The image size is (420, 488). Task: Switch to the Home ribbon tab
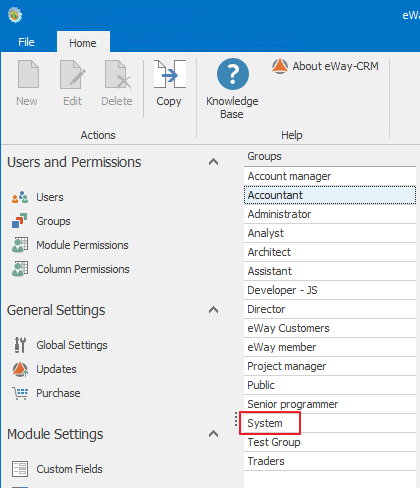click(x=83, y=43)
